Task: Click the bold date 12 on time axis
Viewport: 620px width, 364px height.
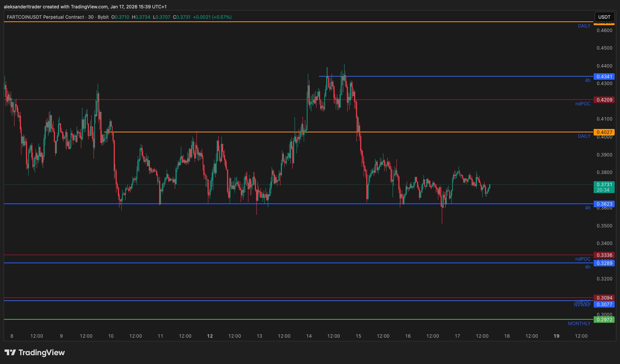Action: (210, 336)
